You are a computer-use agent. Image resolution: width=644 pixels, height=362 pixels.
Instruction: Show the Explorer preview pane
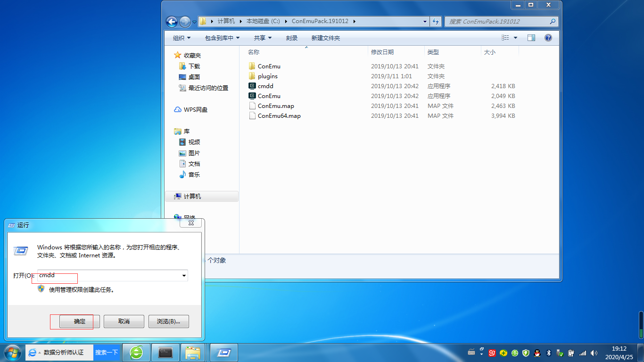531,38
